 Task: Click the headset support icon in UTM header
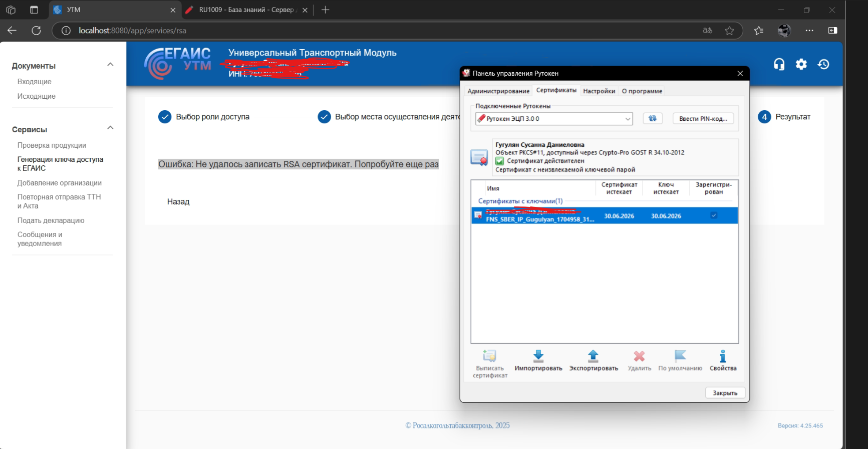[x=779, y=64]
